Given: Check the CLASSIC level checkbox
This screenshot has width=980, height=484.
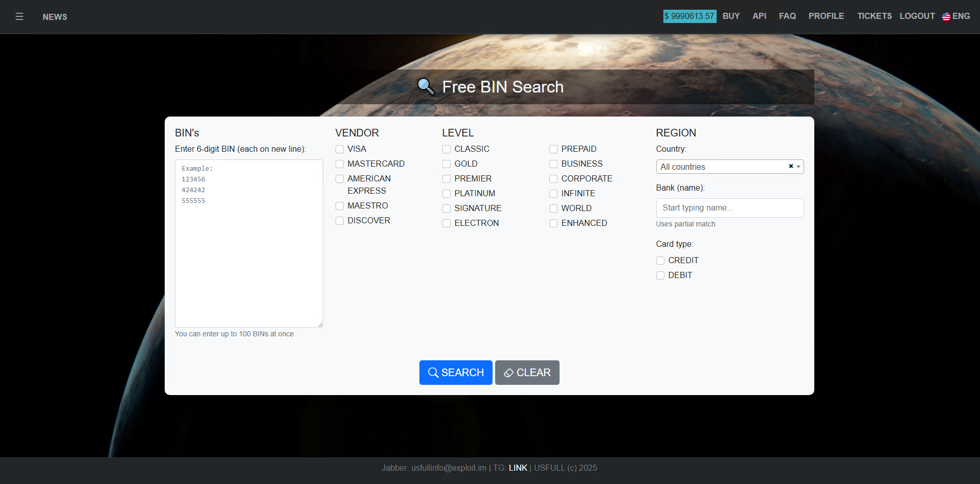Looking at the screenshot, I should [x=447, y=149].
